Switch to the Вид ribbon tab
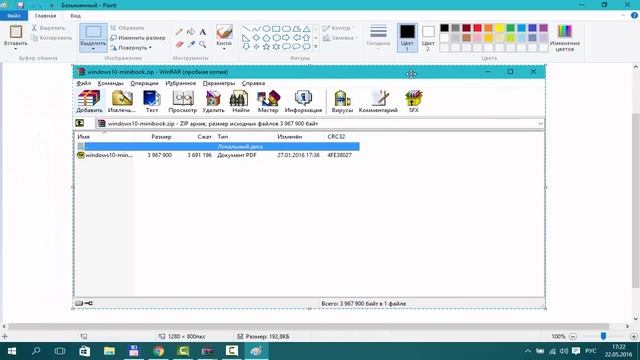The height and width of the screenshot is (360, 640). click(x=76, y=16)
